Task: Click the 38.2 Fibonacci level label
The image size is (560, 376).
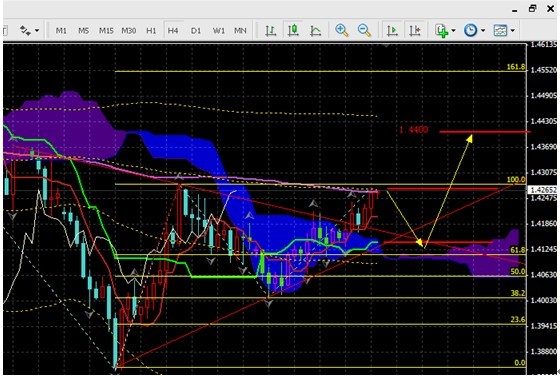Action: (518, 293)
